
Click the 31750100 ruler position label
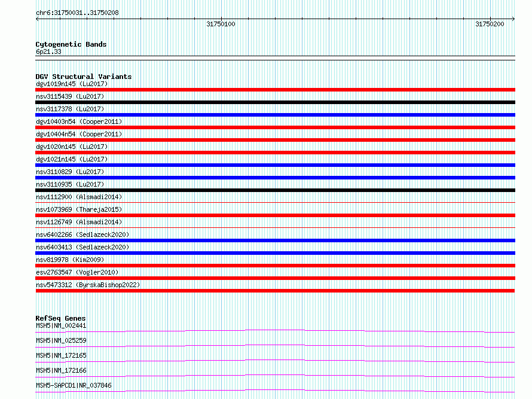pos(221,24)
